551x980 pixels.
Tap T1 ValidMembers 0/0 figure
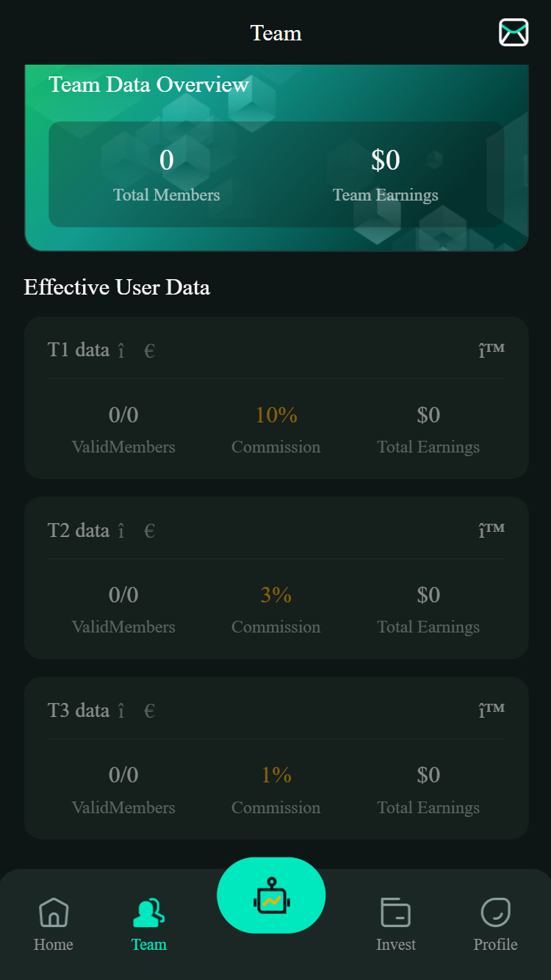click(123, 415)
